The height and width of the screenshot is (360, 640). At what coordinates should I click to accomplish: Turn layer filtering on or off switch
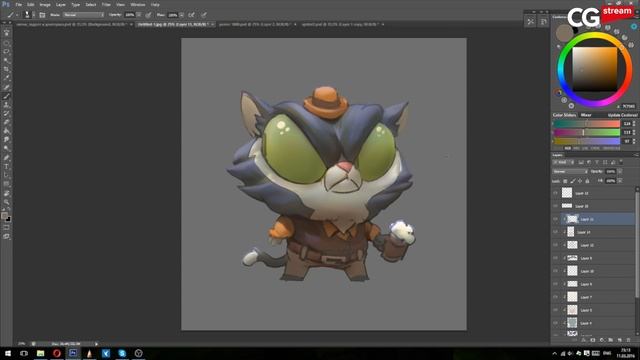coord(621,162)
